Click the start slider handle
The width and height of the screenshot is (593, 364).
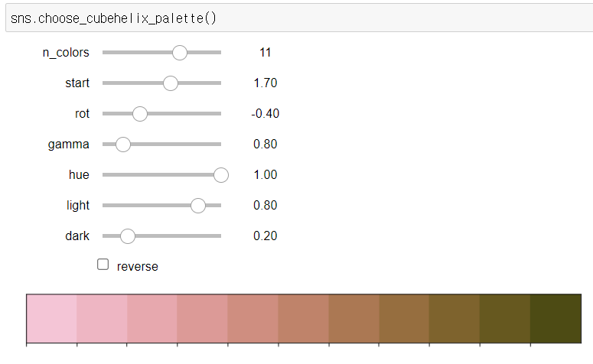171,83
